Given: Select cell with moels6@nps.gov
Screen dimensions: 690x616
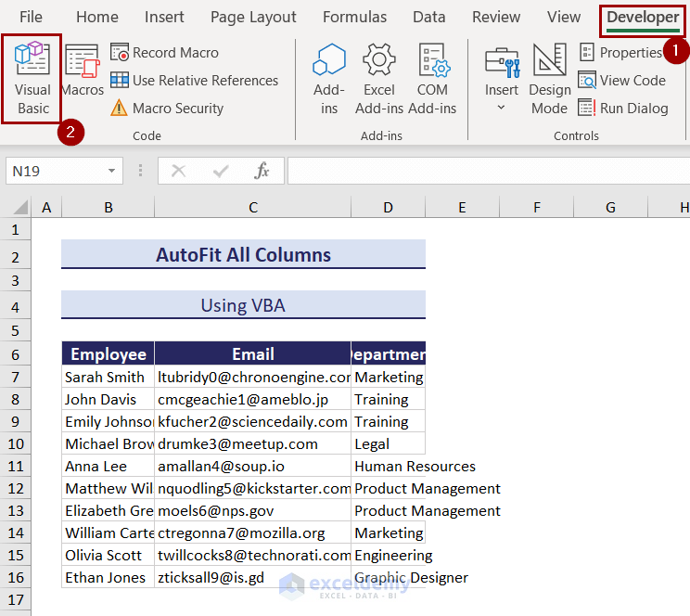Looking at the screenshot, I should (x=253, y=510).
